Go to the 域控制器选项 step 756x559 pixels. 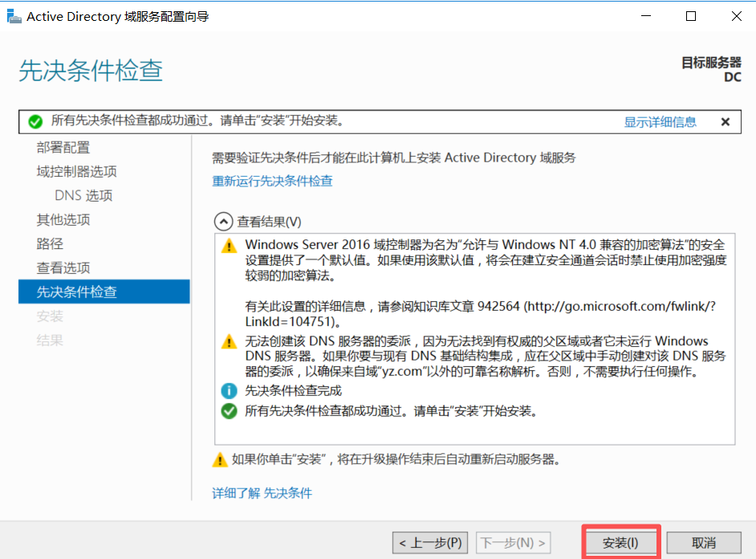click(77, 172)
